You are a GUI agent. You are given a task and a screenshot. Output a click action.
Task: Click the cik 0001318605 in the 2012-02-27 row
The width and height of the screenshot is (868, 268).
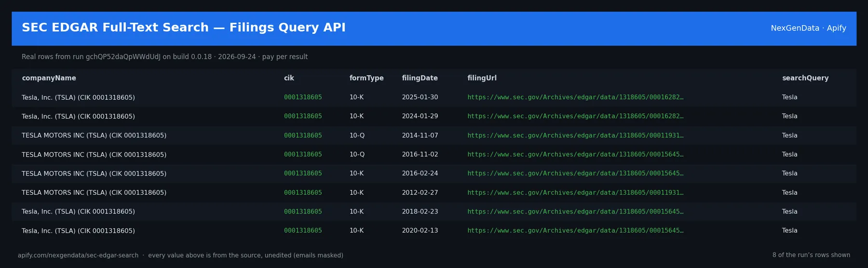303,192
